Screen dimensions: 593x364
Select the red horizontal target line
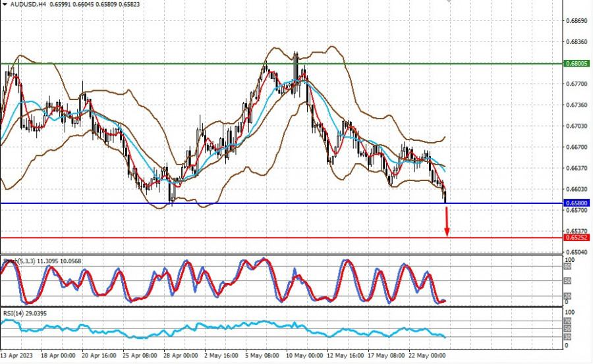[282, 238]
